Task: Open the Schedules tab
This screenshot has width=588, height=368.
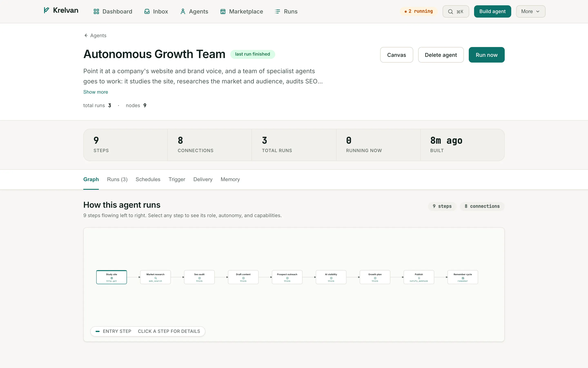Action: click(148, 179)
